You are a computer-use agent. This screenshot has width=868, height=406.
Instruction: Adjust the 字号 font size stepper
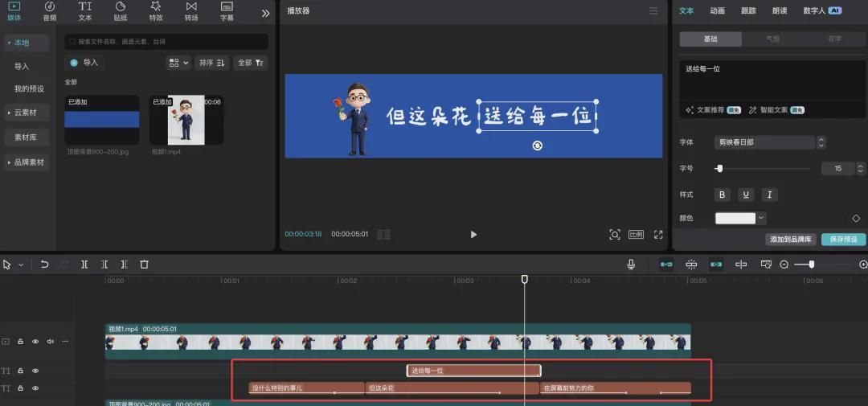click(x=860, y=168)
